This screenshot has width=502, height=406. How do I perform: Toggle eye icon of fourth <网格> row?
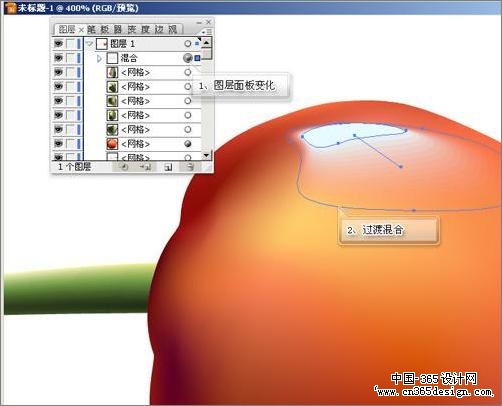click(58, 115)
